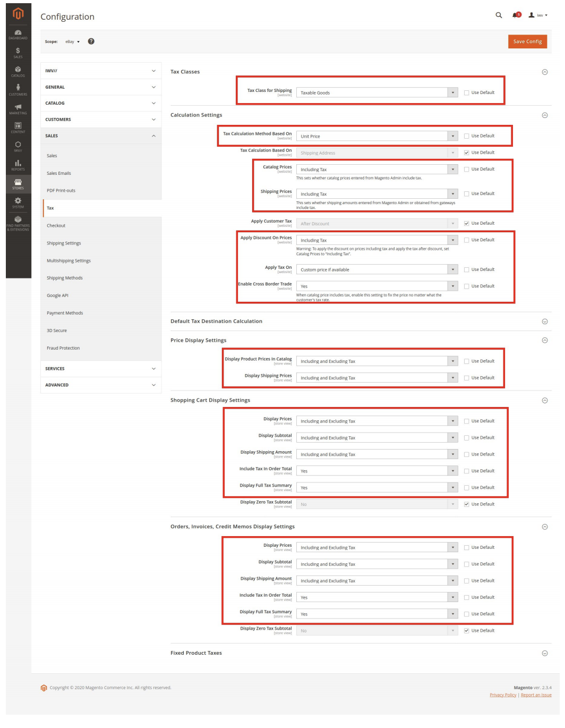The image size is (565, 728).
Task: Open the Privacy Policy link
Action: [502, 695]
